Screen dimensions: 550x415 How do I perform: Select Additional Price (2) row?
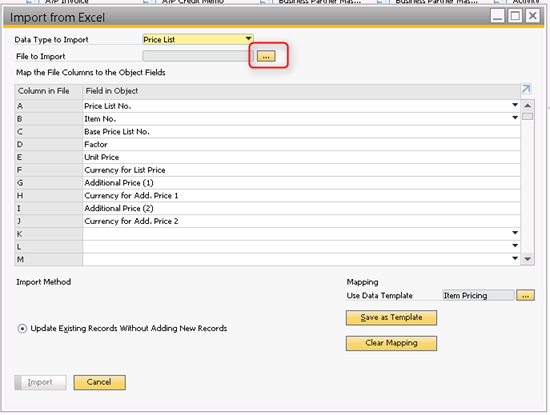pos(301,208)
